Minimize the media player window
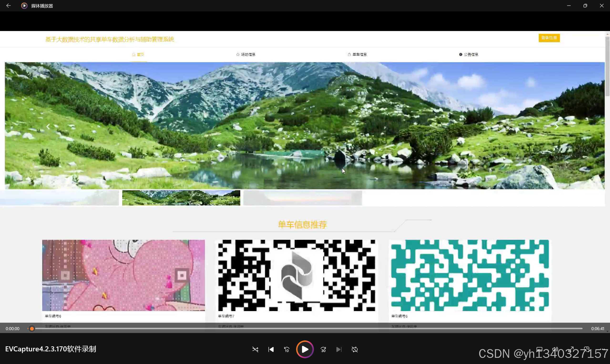Viewport: 610px width, 364px height. [569, 6]
